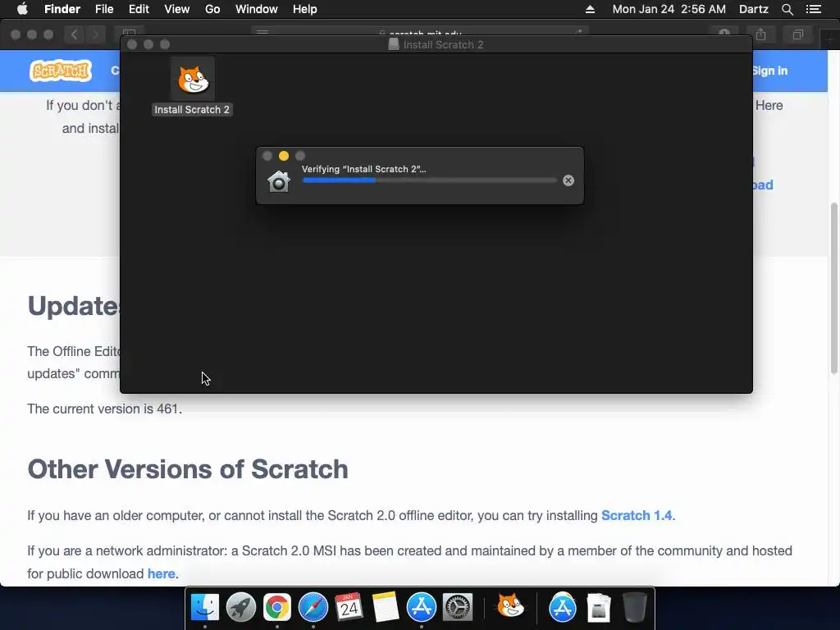The width and height of the screenshot is (840, 630).
Task: Click the Gatekeeper house icon in verify dialog
Action: click(x=279, y=181)
